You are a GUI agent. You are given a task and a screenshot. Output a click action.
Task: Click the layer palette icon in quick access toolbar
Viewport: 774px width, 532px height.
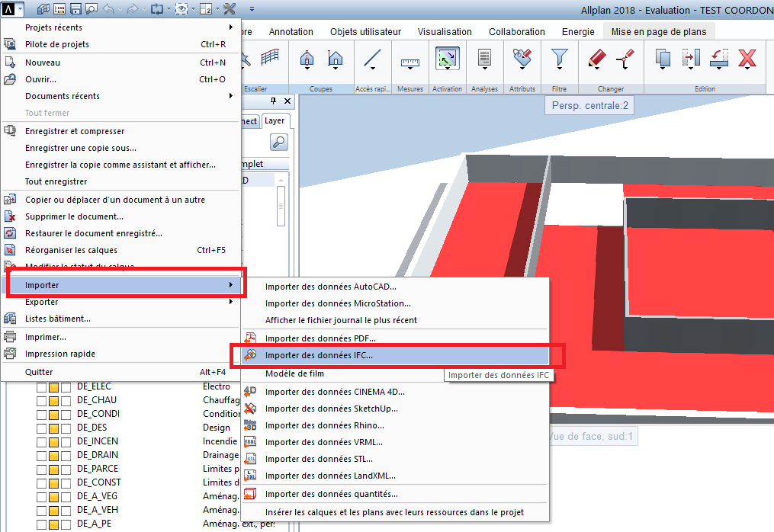59,8
